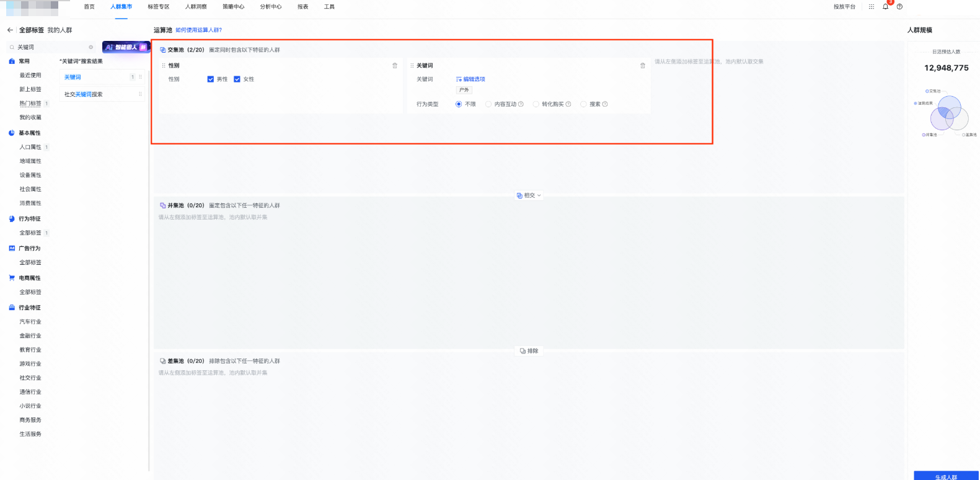Click drag handle on 社交关键词搜索 result

pyautogui.click(x=140, y=94)
